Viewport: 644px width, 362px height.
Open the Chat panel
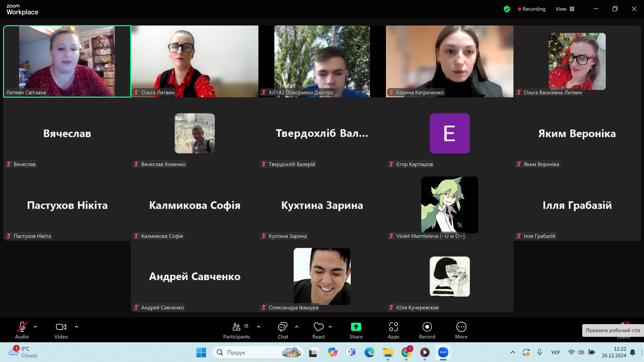point(283,330)
